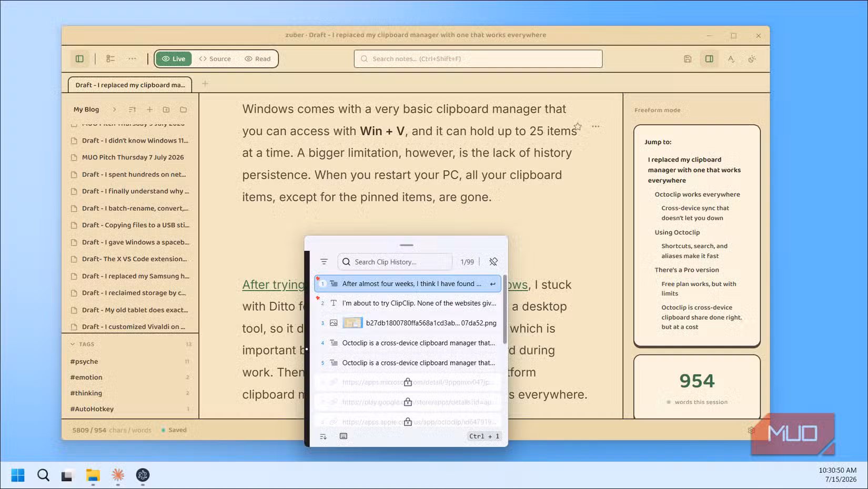
Task: Click the locked apps.microsoft clip lock icon
Action: 408,382
